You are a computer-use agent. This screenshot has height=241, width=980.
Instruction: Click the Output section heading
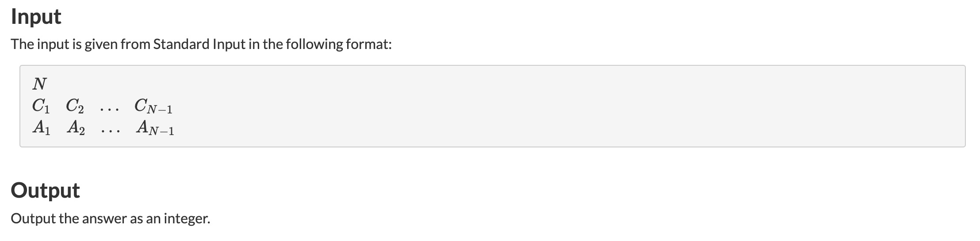(45, 190)
